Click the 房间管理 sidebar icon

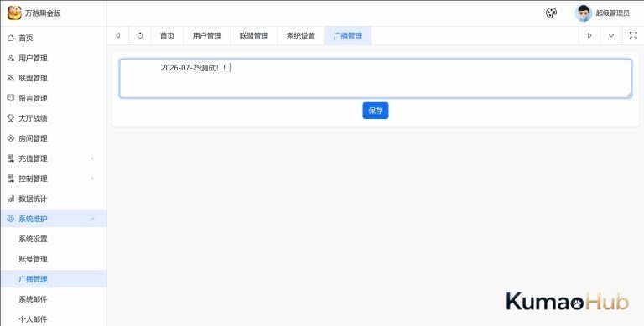coord(11,138)
